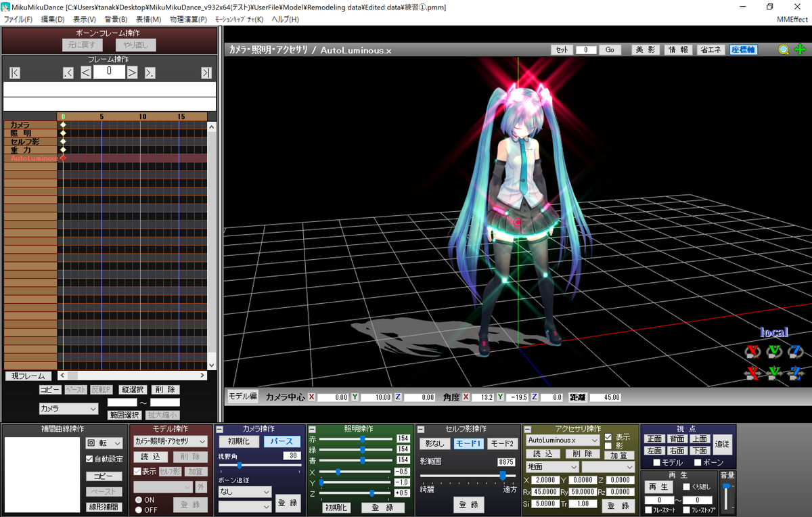Open the 地面 attachment dropdown
Image resolution: width=812 pixels, height=517 pixels.
point(551,467)
